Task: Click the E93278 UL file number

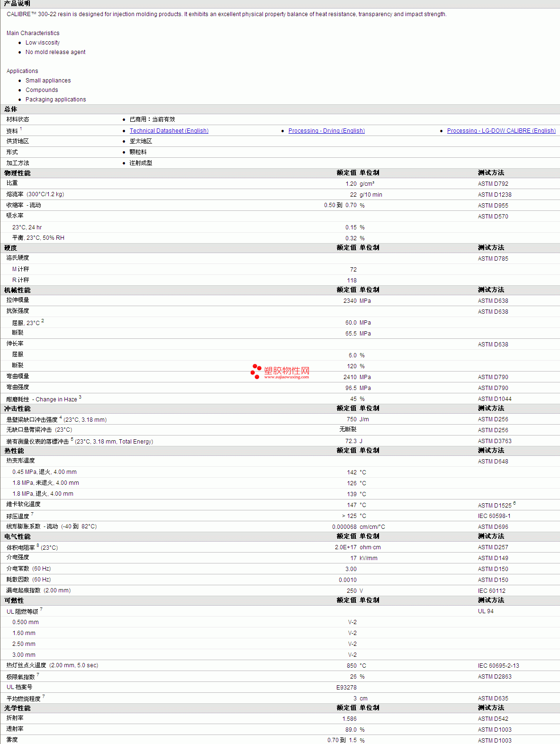Action: (346, 688)
